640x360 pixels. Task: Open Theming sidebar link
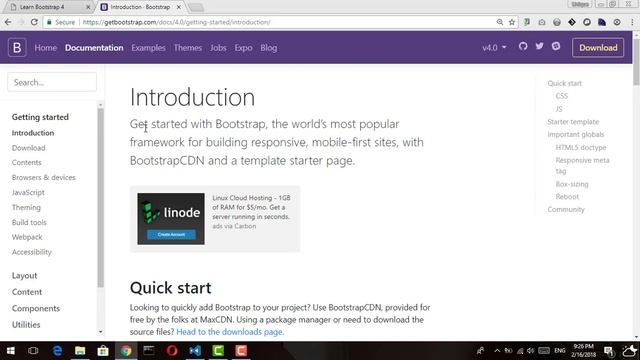click(26, 207)
